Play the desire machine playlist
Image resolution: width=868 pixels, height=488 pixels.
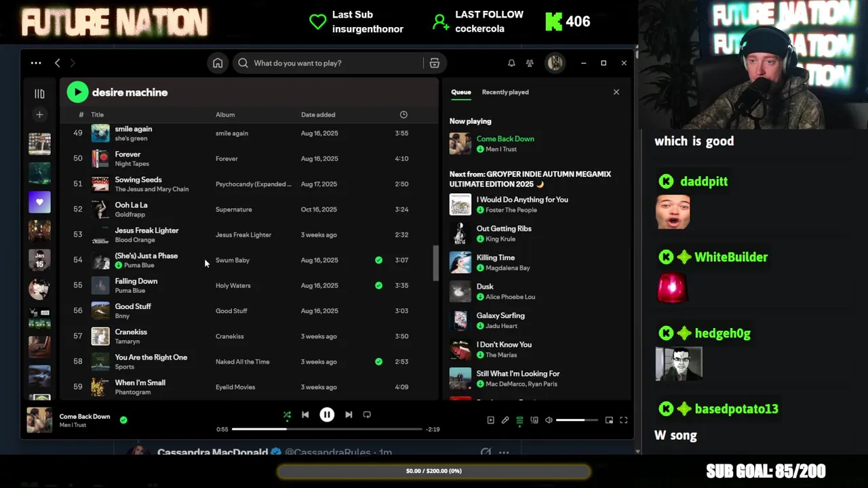(77, 92)
